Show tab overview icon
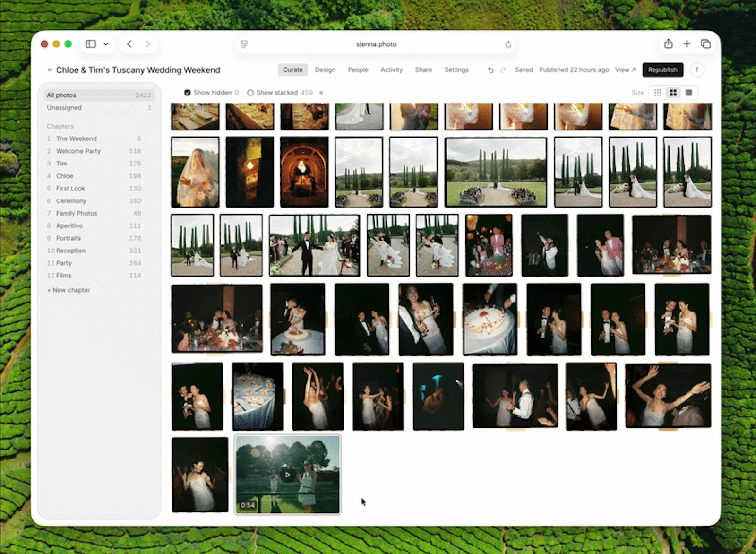The width and height of the screenshot is (756, 554). click(x=705, y=44)
